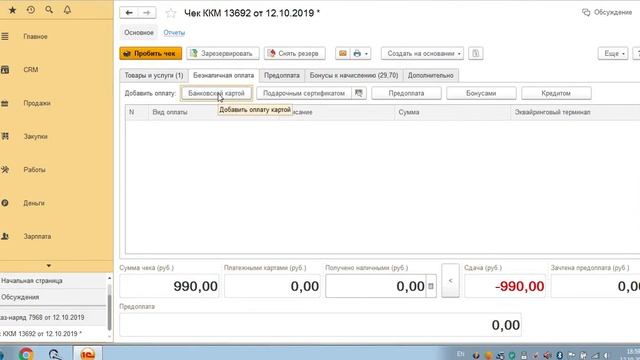Click the document report icon after Создать на основании
Screen dimensions: 640x360
pos(476,53)
